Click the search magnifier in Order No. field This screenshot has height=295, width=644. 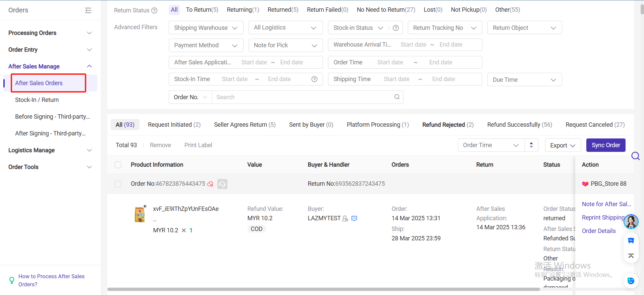coord(397,97)
